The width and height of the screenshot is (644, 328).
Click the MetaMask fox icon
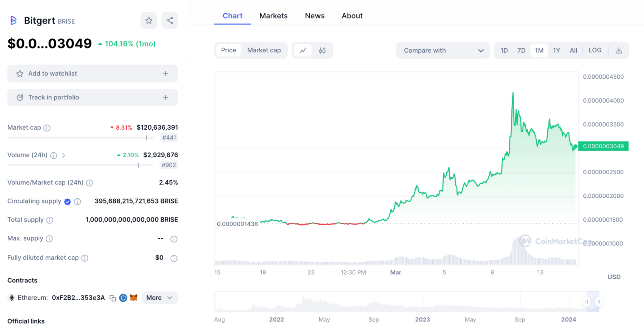134,298
